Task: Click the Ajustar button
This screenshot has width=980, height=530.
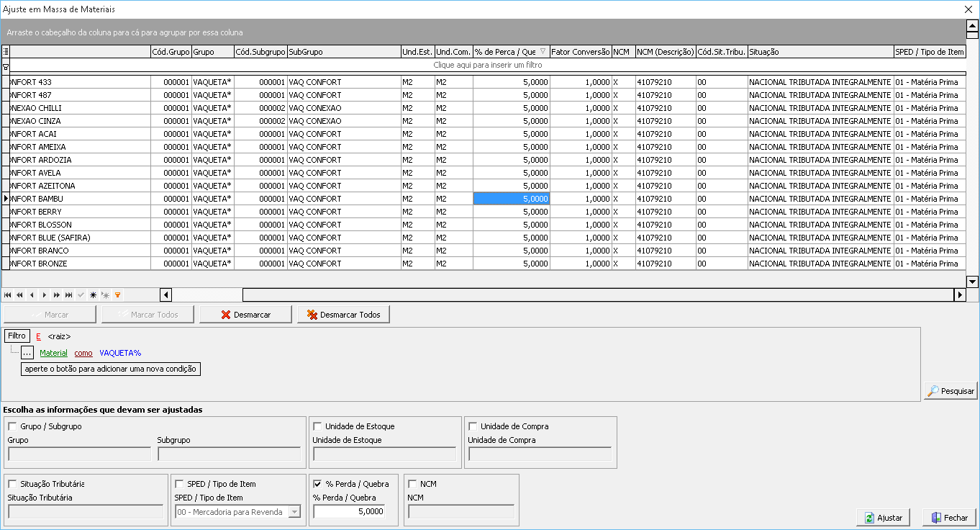Action: click(884, 518)
